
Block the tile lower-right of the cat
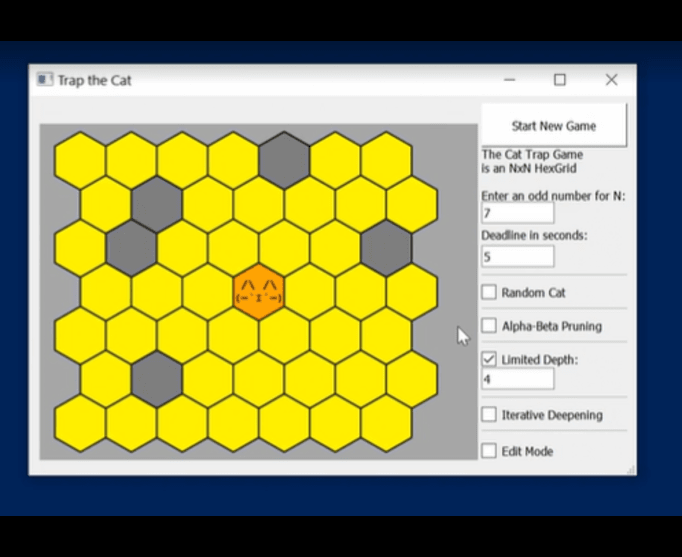point(284,335)
